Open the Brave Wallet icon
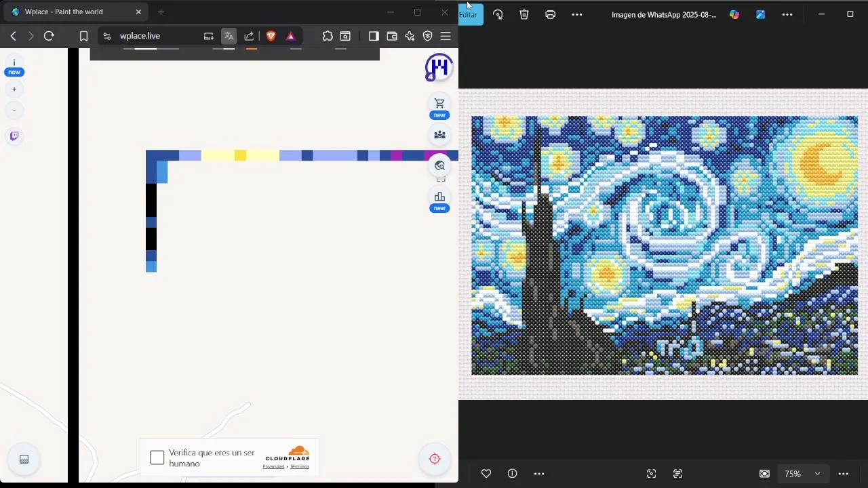This screenshot has height=488, width=868. pyautogui.click(x=392, y=36)
